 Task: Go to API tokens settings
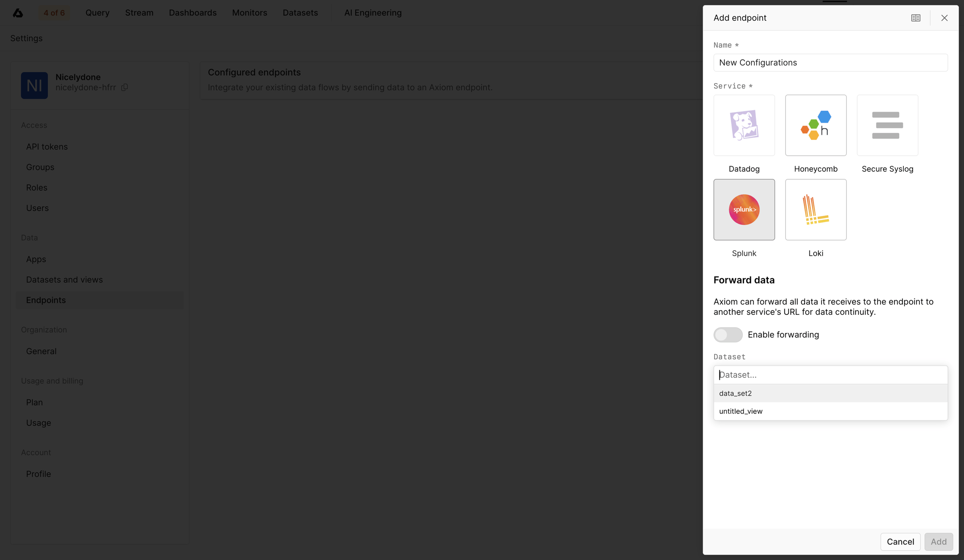47,147
